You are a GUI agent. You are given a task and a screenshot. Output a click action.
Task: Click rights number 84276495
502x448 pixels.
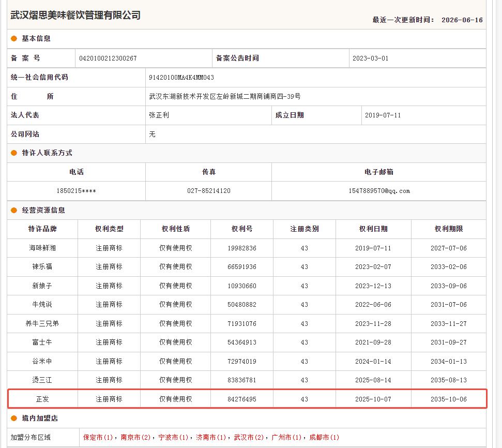click(x=242, y=399)
